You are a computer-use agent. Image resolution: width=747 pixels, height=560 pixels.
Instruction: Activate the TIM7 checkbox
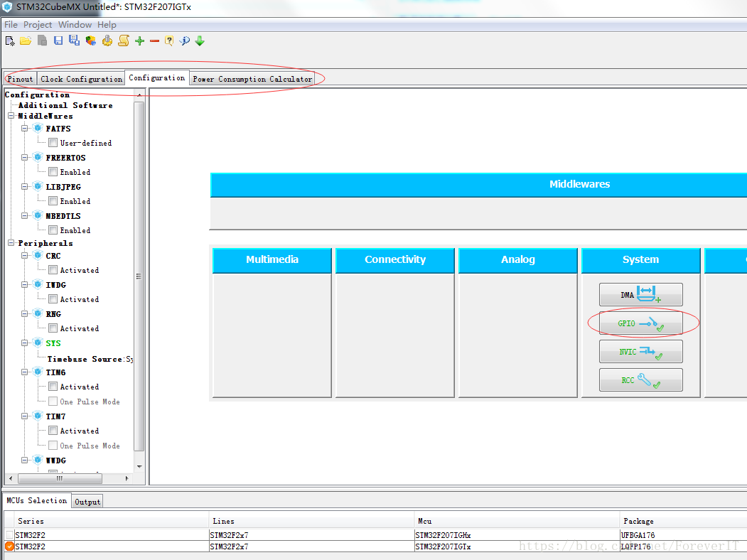click(x=53, y=431)
